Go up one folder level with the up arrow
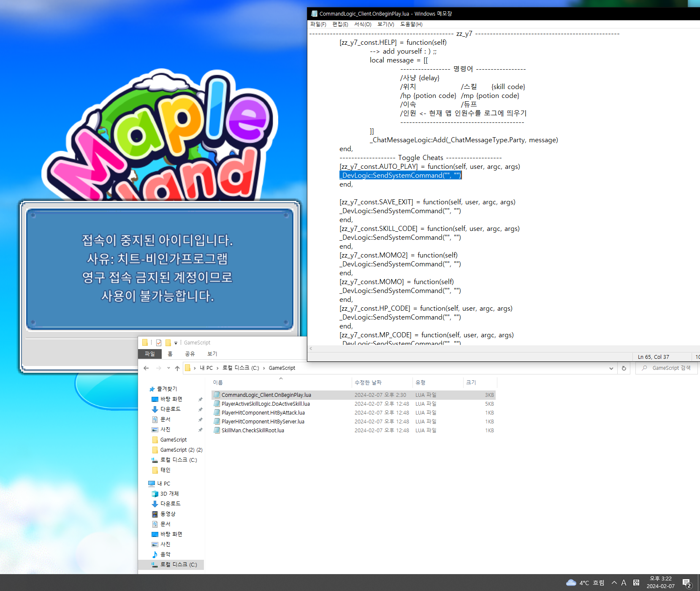Viewport: 700px width, 591px height. pyautogui.click(x=177, y=368)
